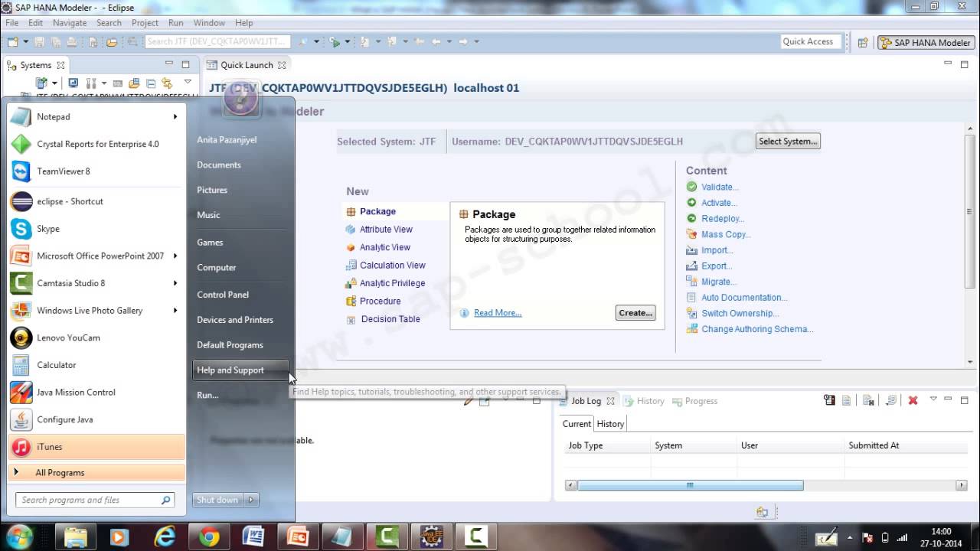Screen dimensions: 980x551
Task: Expand the PowerPoint 2007 jump list arrow
Action: (x=175, y=256)
